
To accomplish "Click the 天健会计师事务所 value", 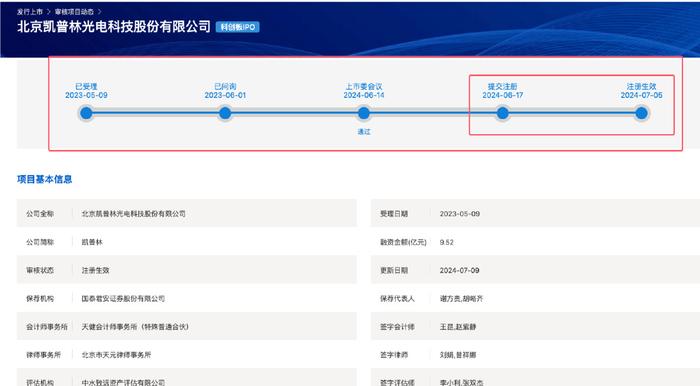I will (x=135, y=327).
